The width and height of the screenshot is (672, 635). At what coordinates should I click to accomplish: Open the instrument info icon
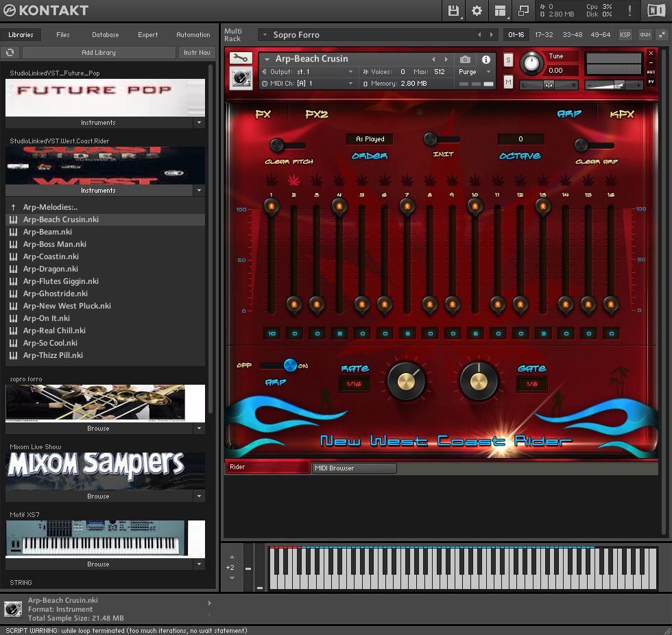(x=486, y=59)
